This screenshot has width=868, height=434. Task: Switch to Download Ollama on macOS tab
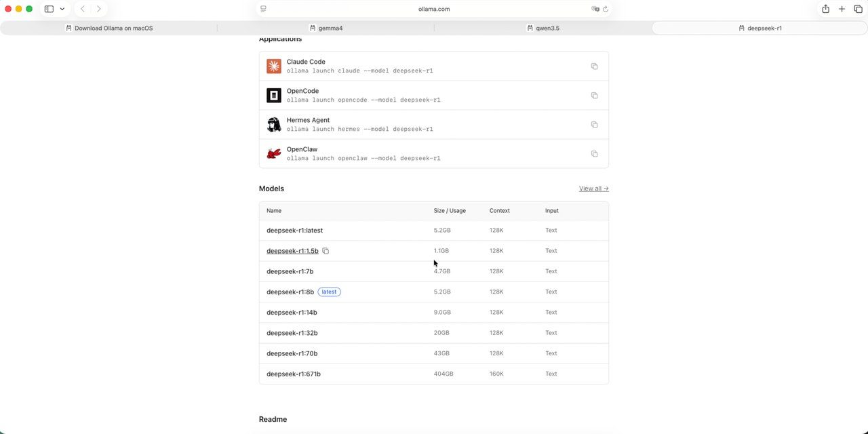click(x=109, y=28)
